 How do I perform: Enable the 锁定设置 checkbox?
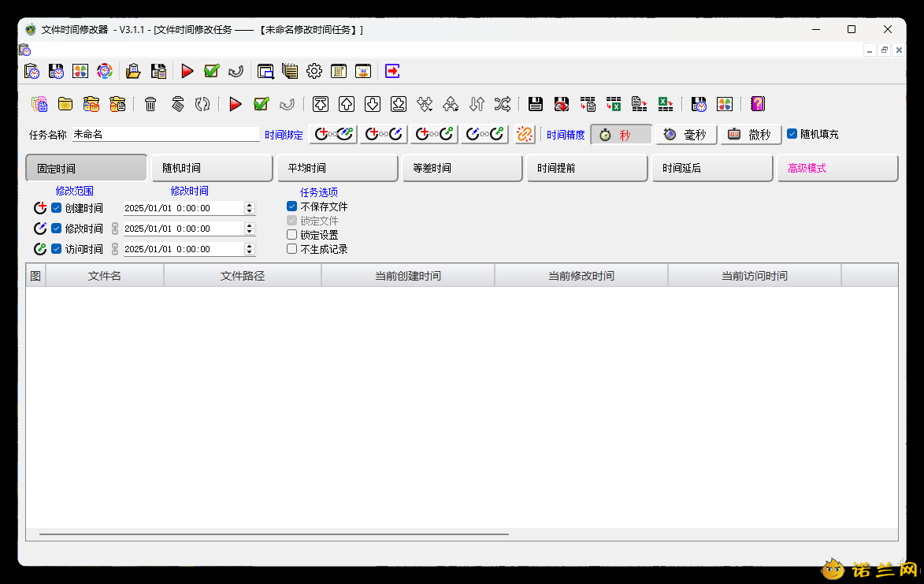click(x=291, y=235)
